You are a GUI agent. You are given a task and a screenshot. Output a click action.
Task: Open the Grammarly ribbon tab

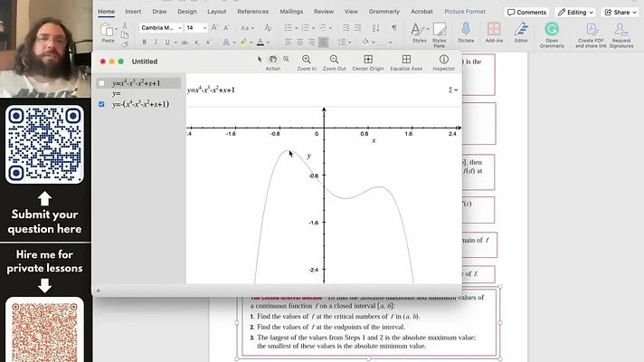point(384,12)
